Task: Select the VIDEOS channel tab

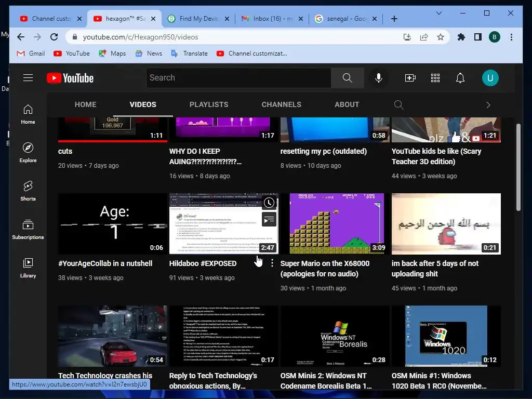Action: (x=143, y=104)
